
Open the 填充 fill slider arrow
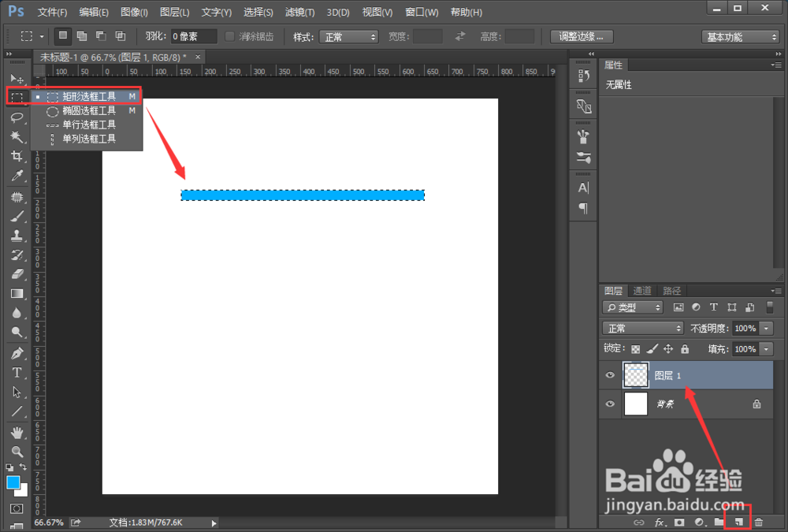coord(767,349)
